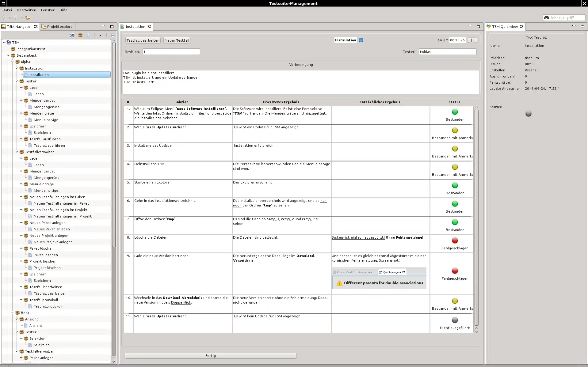Screen dimensions: 588x367
Task: Collapse the Alpha tree node
Action: pos(13,62)
